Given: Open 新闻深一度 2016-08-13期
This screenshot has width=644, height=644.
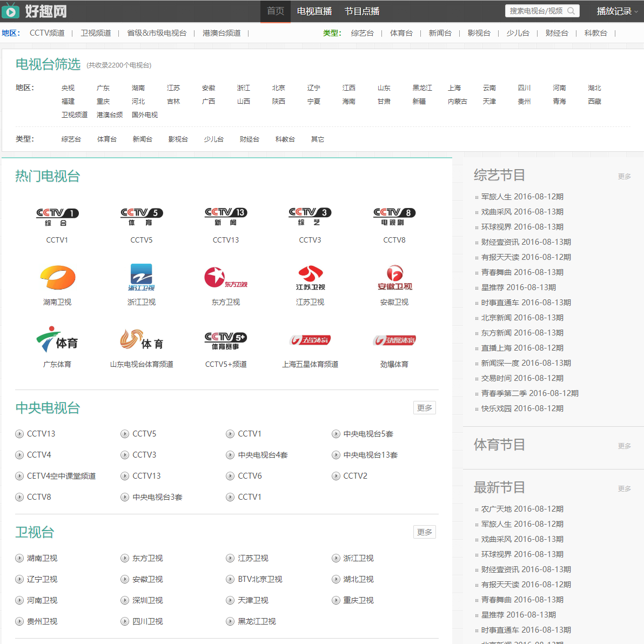Looking at the screenshot, I should [x=526, y=363].
